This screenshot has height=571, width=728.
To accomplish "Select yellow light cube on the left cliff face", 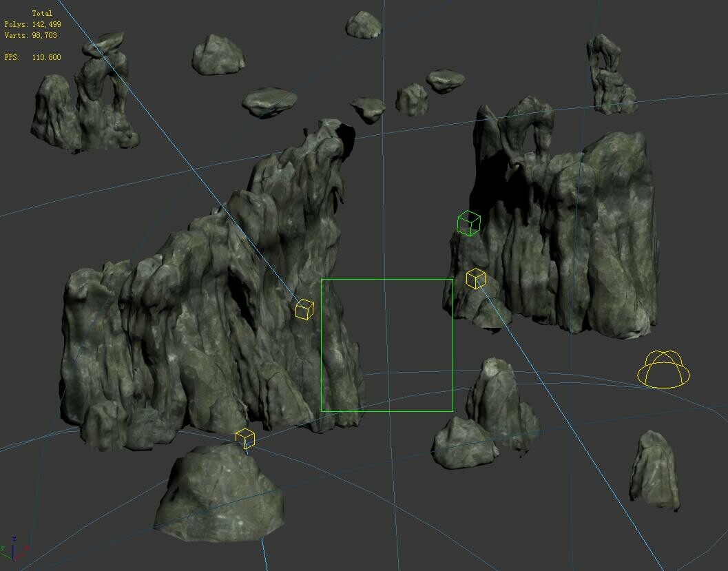I will point(304,310).
